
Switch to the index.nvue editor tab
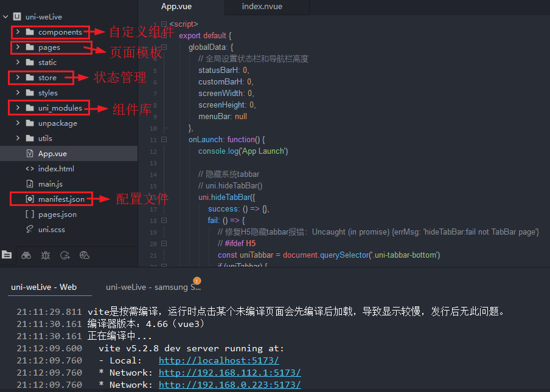pyautogui.click(x=262, y=7)
